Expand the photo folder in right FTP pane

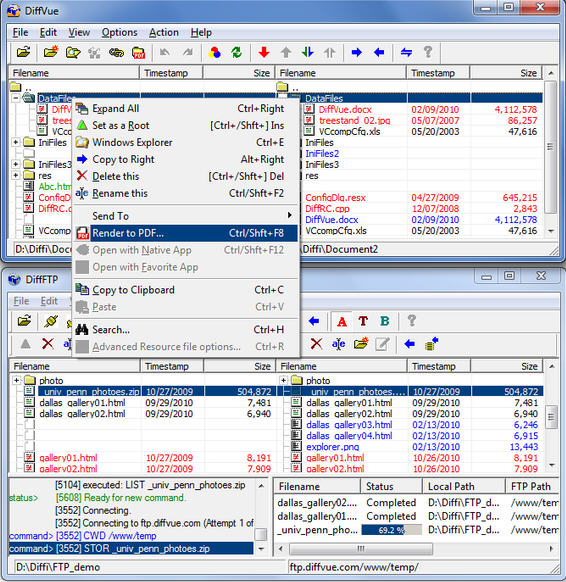283,380
